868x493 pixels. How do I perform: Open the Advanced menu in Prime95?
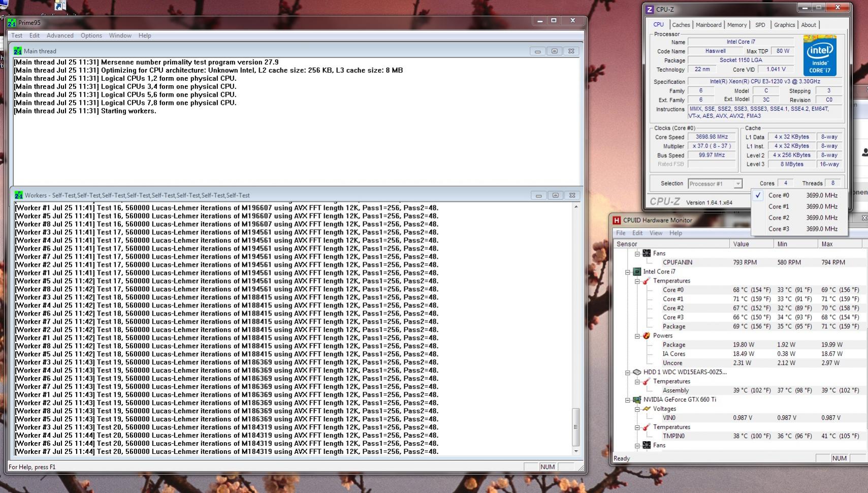[x=60, y=36]
